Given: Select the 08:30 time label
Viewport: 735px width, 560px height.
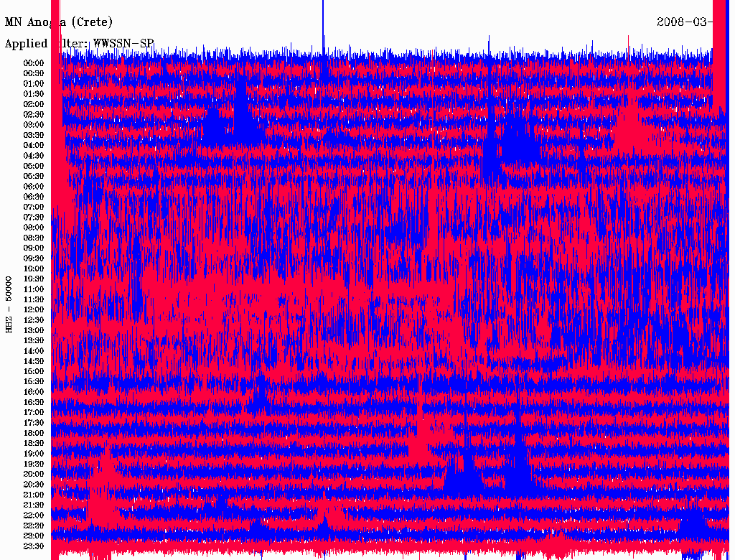Looking at the screenshot, I should (34, 238).
